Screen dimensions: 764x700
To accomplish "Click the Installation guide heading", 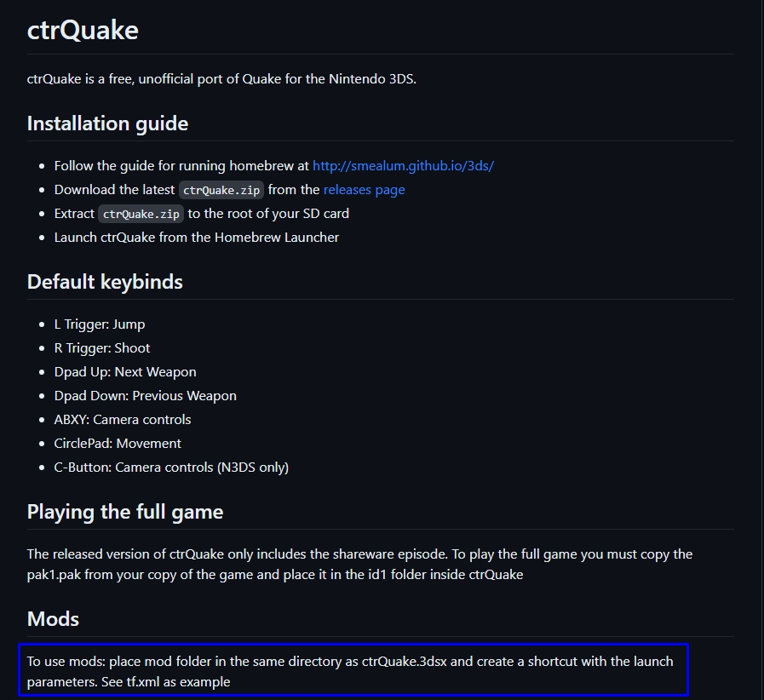I will point(107,123).
